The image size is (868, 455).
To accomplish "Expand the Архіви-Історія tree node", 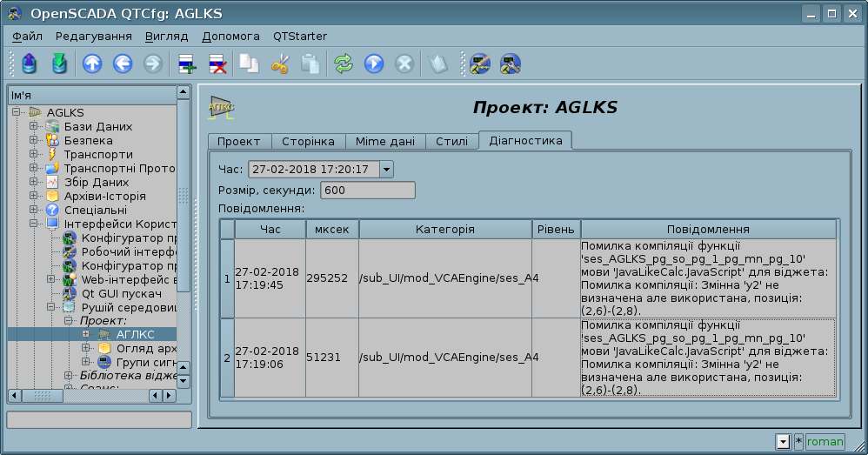I will pyautogui.click(x=33, y=196).
